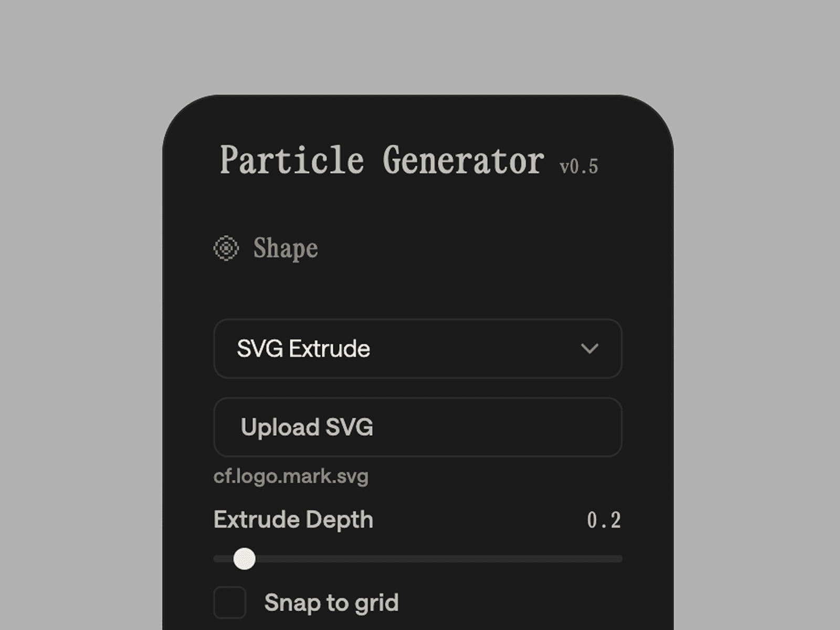
Task: Click the concentric-circles Shape section icon
Action: 226,248
